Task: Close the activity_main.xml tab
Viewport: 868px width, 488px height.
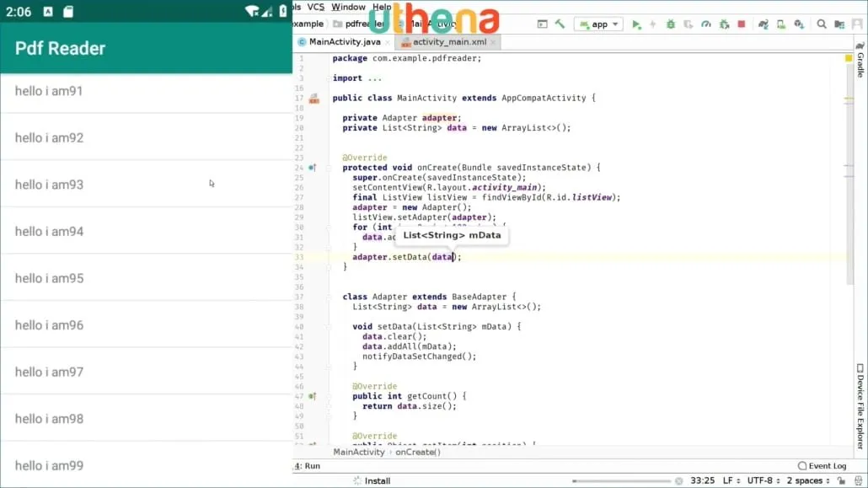Action: 493,43
